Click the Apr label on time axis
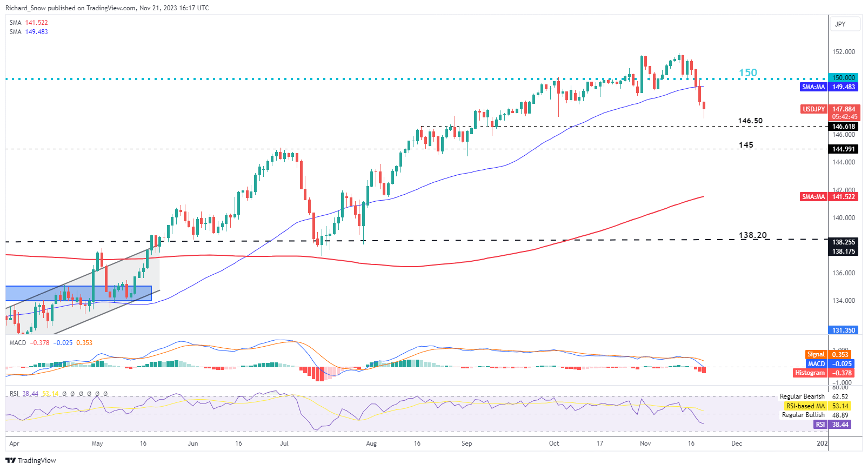This screenshot has height=470, width=868. pyautogui.click(x=14, y=443)
